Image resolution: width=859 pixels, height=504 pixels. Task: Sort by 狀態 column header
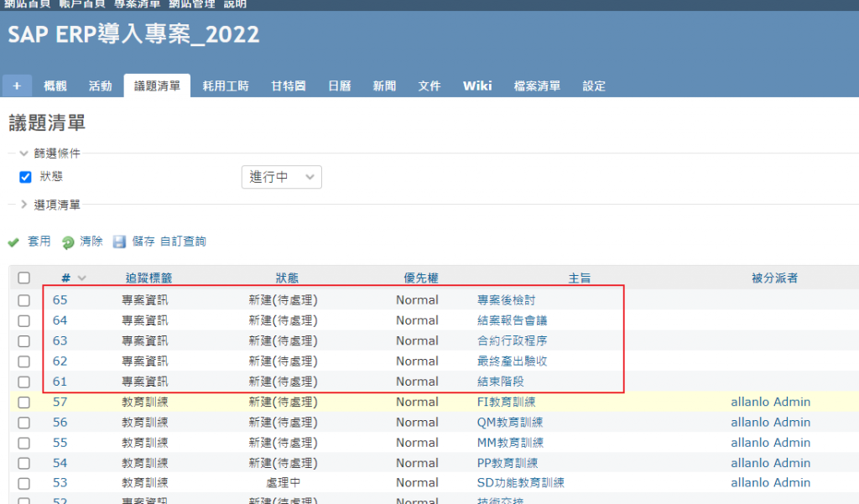(x=287, y=278)
